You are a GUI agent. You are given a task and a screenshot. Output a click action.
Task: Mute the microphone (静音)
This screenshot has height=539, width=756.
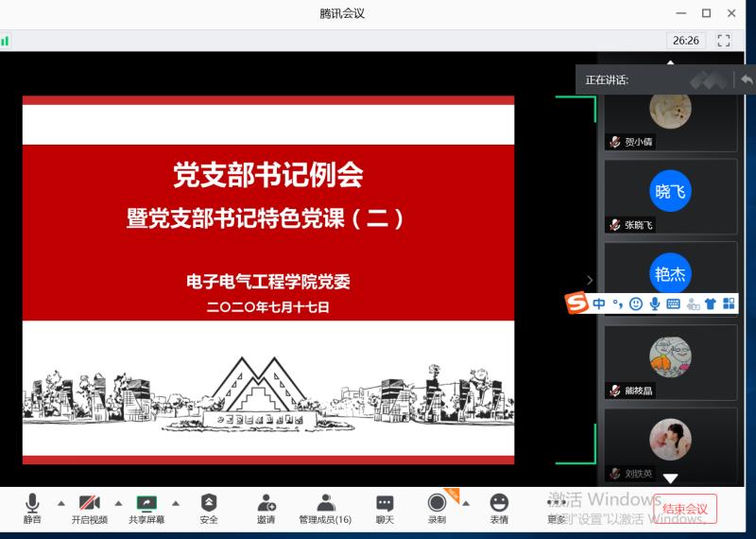click(32, 508)
